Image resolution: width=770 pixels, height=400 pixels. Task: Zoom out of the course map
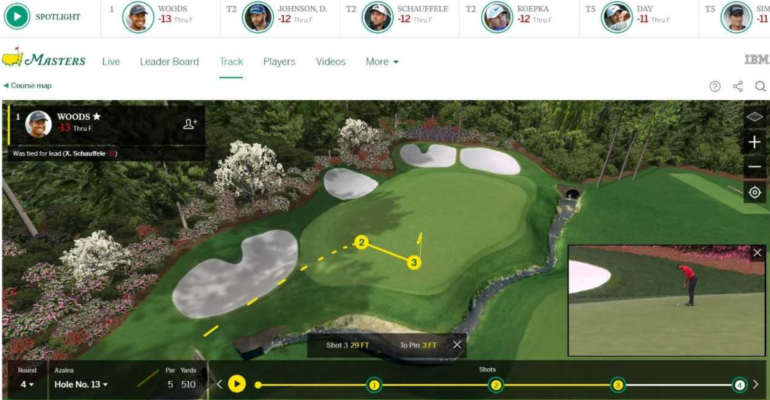pos(754,167)
